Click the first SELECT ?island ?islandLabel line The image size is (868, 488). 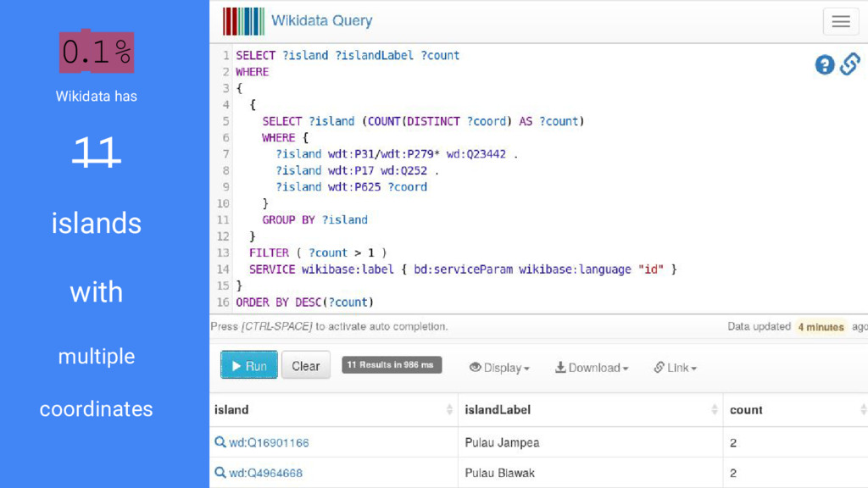(x=348, y=55)
